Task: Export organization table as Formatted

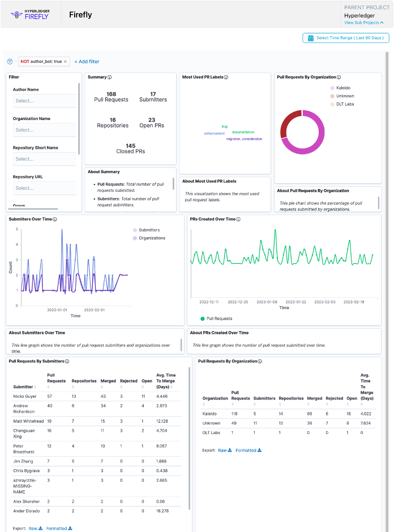Action: [x=249, y=451]
